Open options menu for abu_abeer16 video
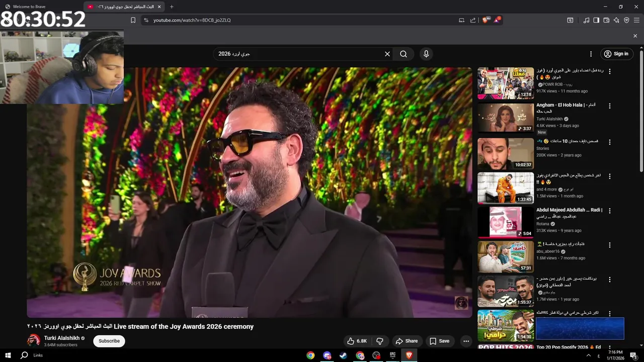This screenshot has height=362, width=644. pos(610,245)
